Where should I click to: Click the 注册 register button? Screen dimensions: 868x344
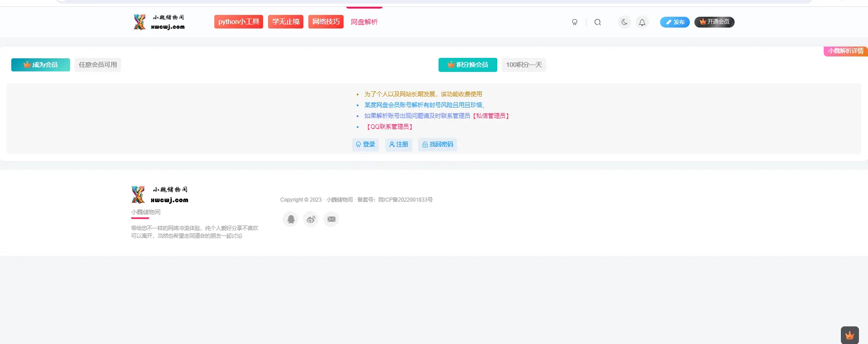pyautogui.click(x=399, y=145)
